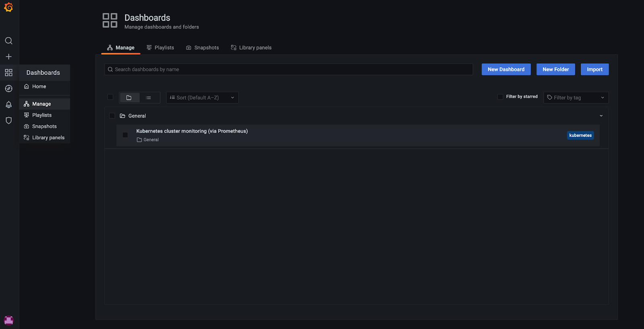The image size is (644, 329).
Task: Click the Search dashboards by name field
Action: pos(289,69)
